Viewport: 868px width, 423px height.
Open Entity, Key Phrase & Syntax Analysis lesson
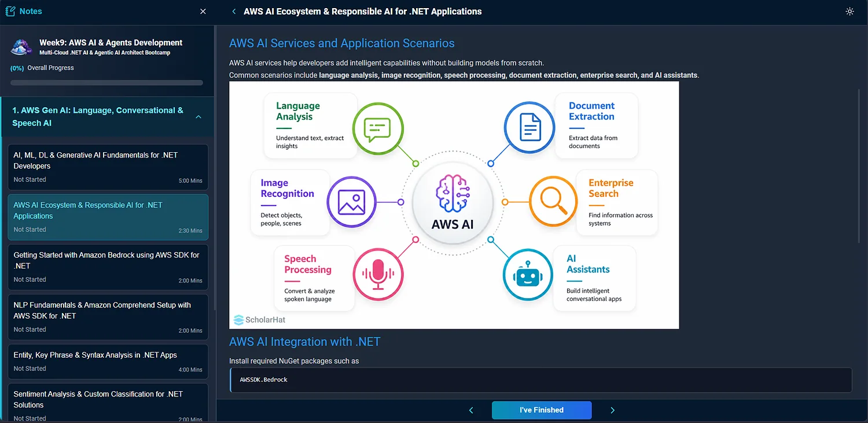click(x=108, y=362)
